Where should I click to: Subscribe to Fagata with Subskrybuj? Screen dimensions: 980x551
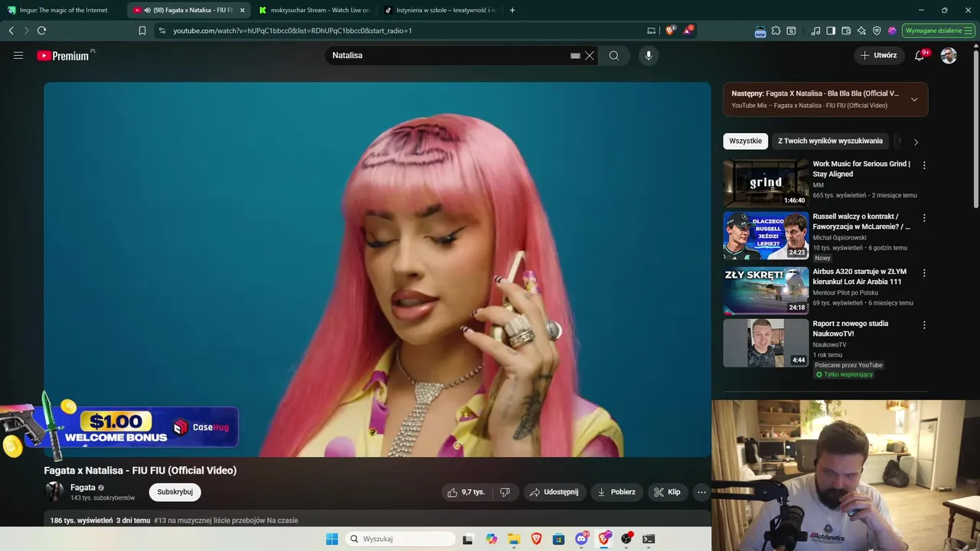(175, 492)
